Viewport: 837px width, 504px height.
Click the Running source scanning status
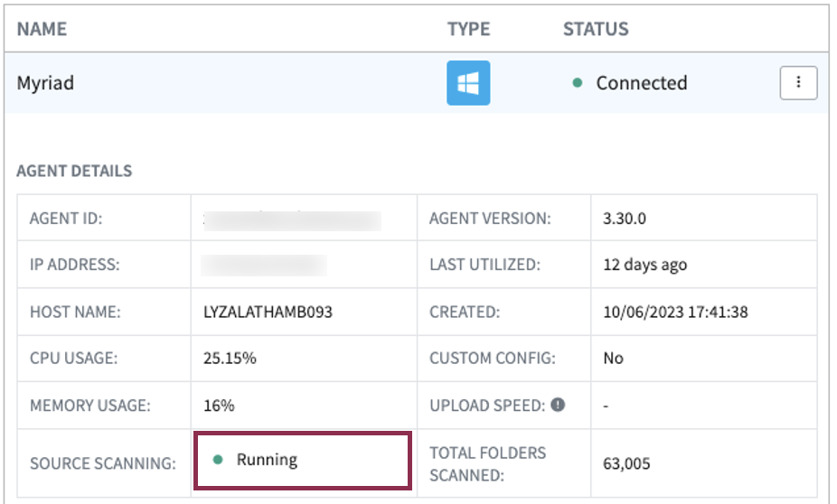point(267,460)
